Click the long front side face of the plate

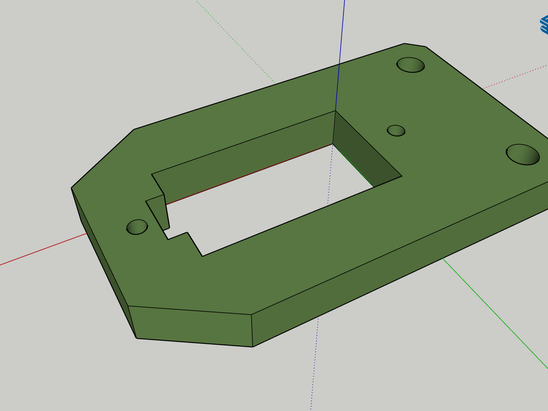pos(398,266)
